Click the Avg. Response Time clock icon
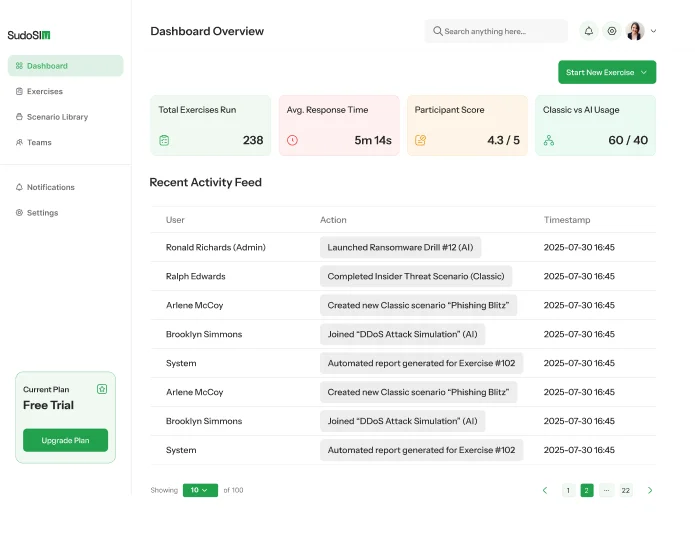 pos(292,140)
